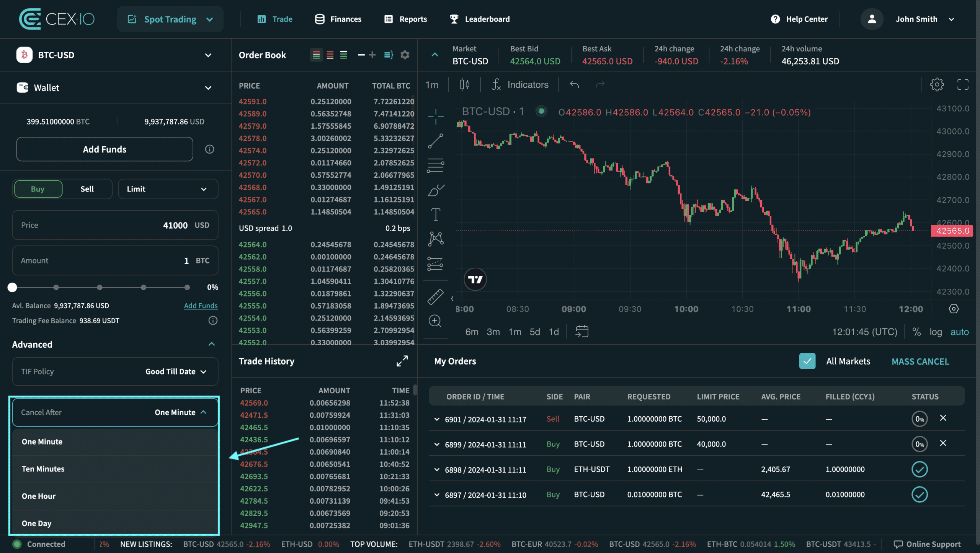
Task: Show both bids and asks in order book
Action: tap(316, 55)
